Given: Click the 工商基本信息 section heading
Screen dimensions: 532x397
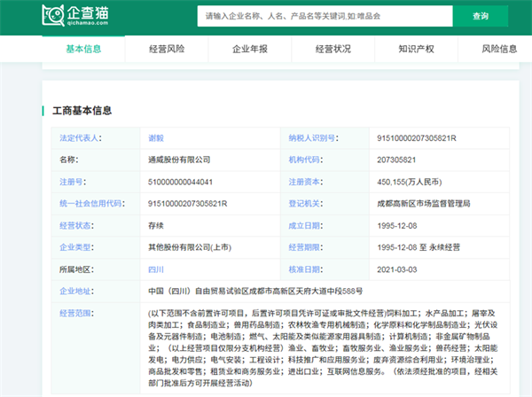Looking at the screenshot, I should point(81,110).
